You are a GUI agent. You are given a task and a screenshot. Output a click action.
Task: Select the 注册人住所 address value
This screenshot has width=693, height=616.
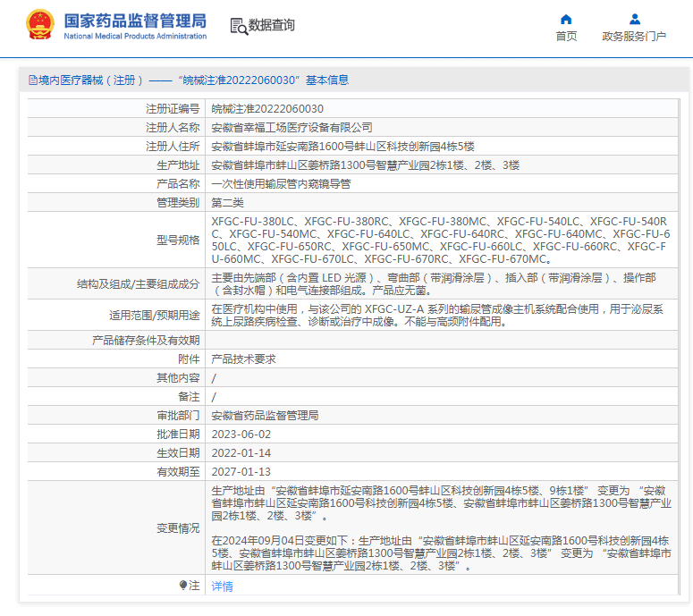[343, 147]
